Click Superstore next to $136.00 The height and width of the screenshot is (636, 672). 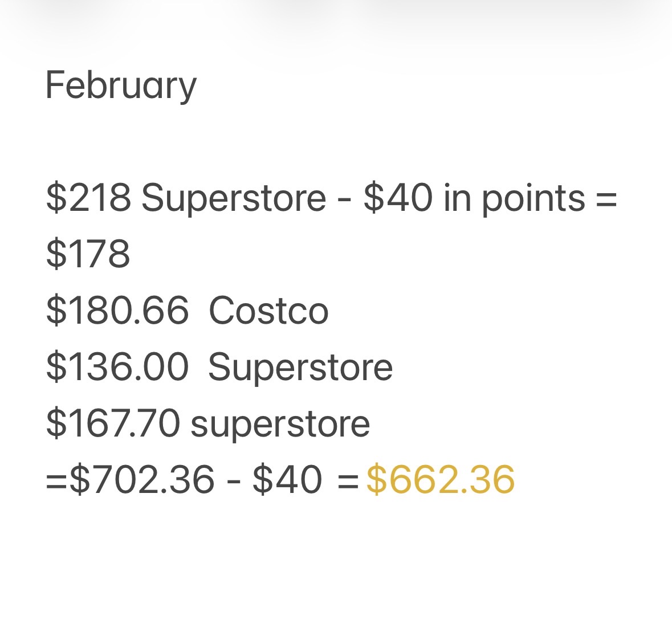(300, 366)
